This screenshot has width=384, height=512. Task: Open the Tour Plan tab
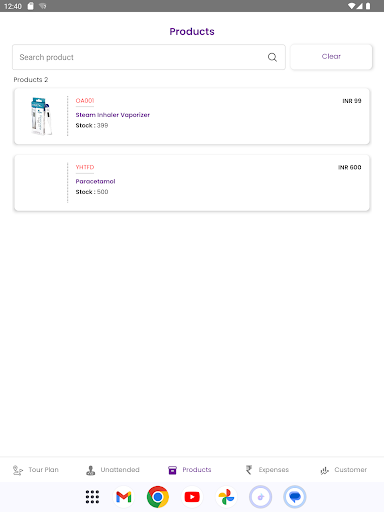(x=36, y=470)
